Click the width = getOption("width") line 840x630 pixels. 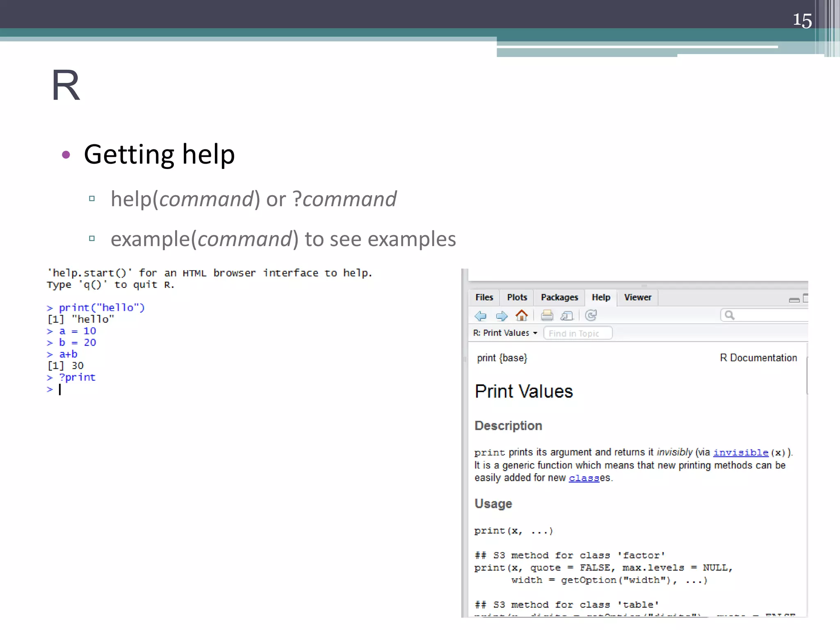pos(609,580)
